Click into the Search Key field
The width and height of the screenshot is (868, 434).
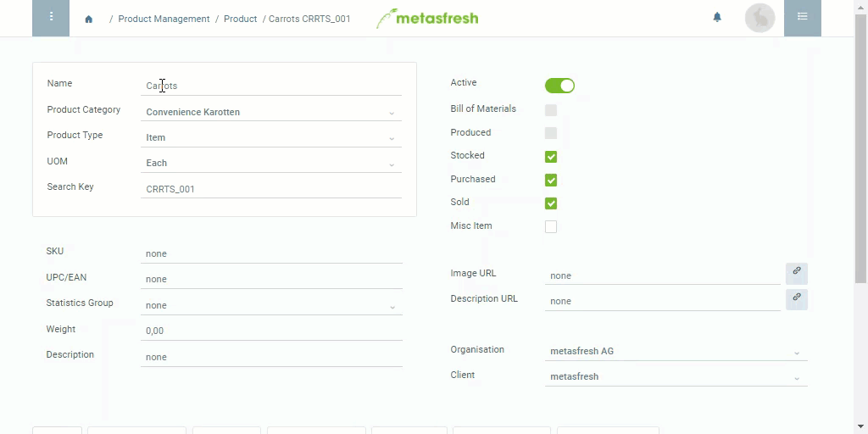pos(271,189)
